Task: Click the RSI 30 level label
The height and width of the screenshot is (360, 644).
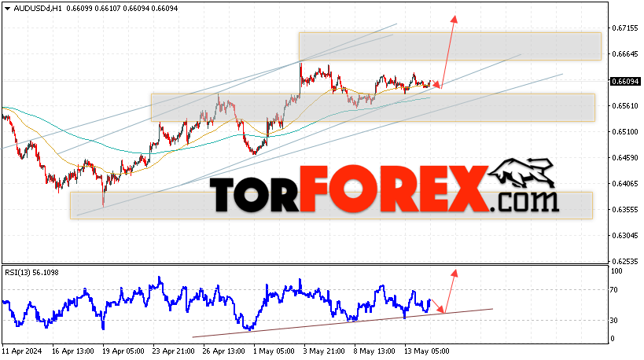Action: [x=614, y=321]
